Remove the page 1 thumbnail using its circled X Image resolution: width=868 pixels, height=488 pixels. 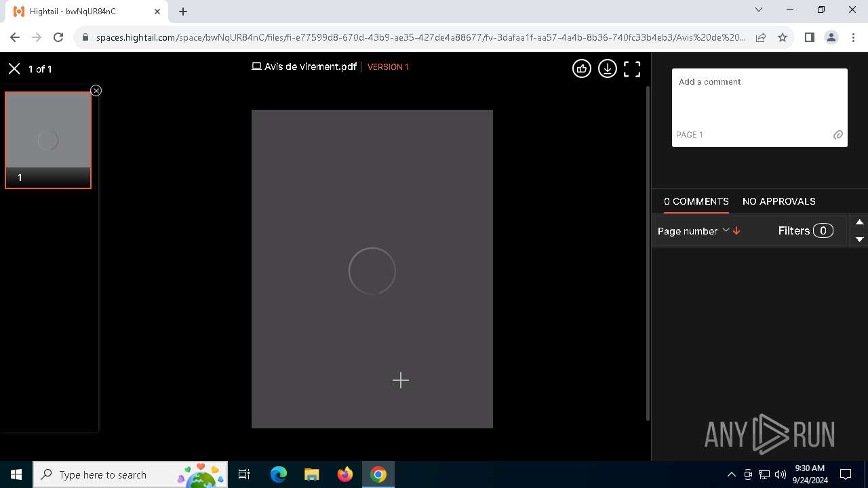[96, 91]
